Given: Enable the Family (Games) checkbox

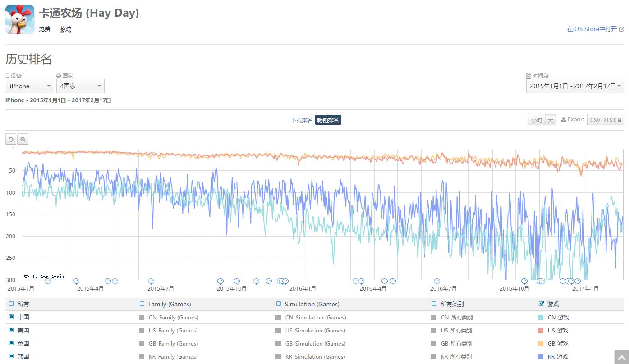Looking at the screenshot, I should 142,304.
